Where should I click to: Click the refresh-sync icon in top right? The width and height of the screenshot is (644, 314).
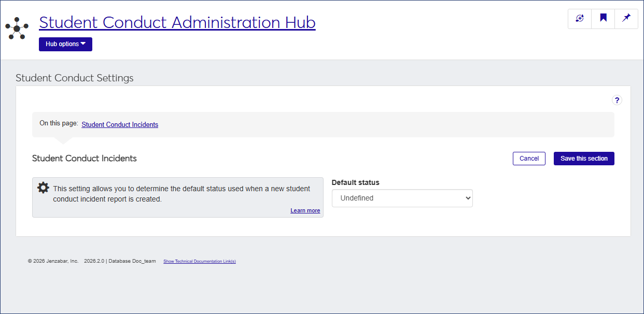pyautogui.click(x=580, y=18)
